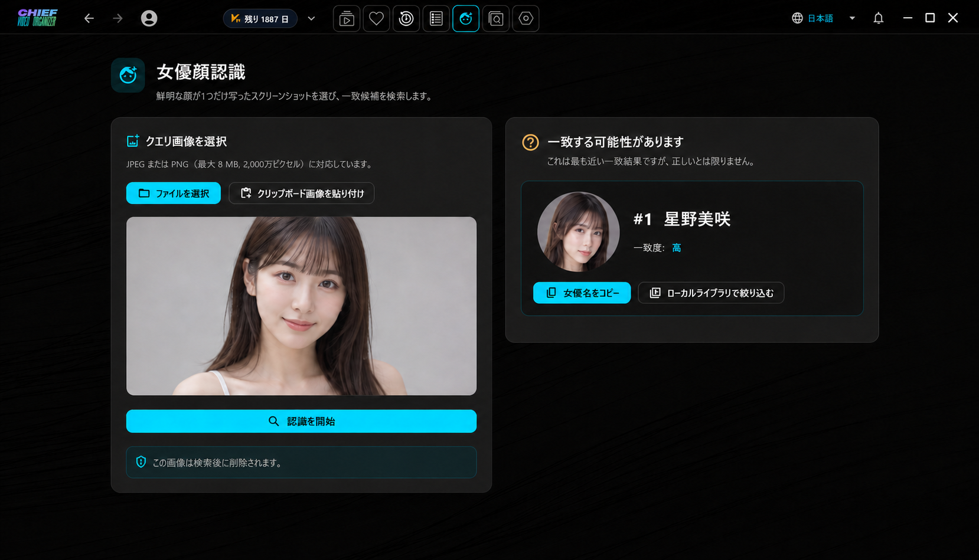Screen dimensions: 979x560
Task: Click クリップボード画像を貼り付け button
Action: [x=302, y=193]
